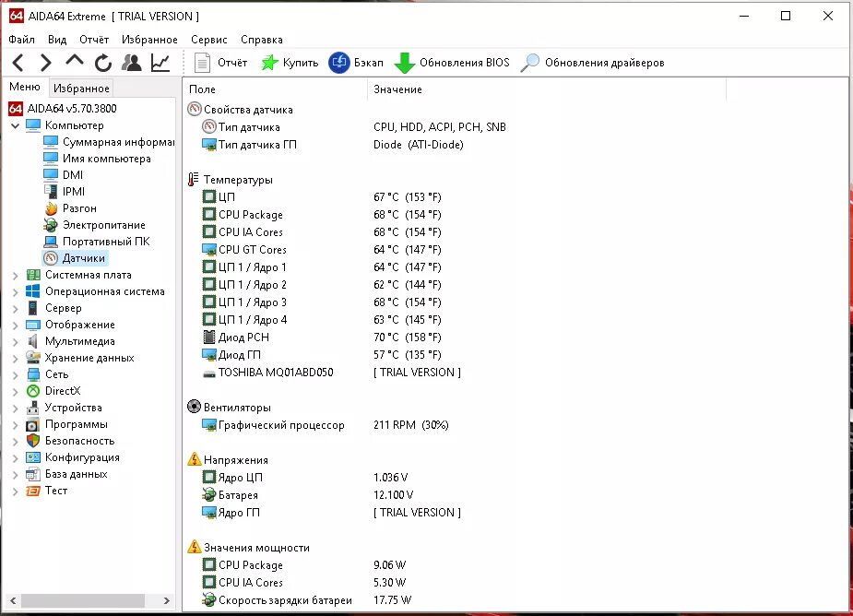
Task: Click the Бэкап backup toolbar button
Action: [356, 63]
